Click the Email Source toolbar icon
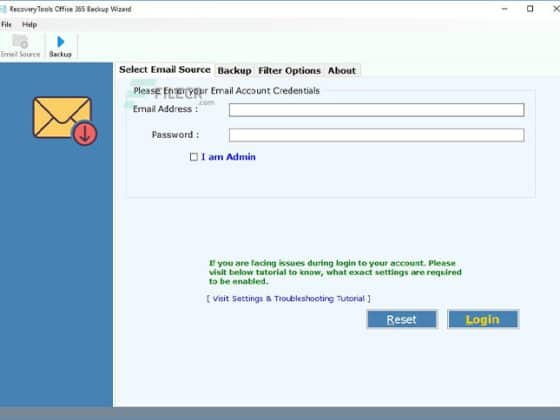The height and width of the screenshot is (420, 560). click(20, 46)
